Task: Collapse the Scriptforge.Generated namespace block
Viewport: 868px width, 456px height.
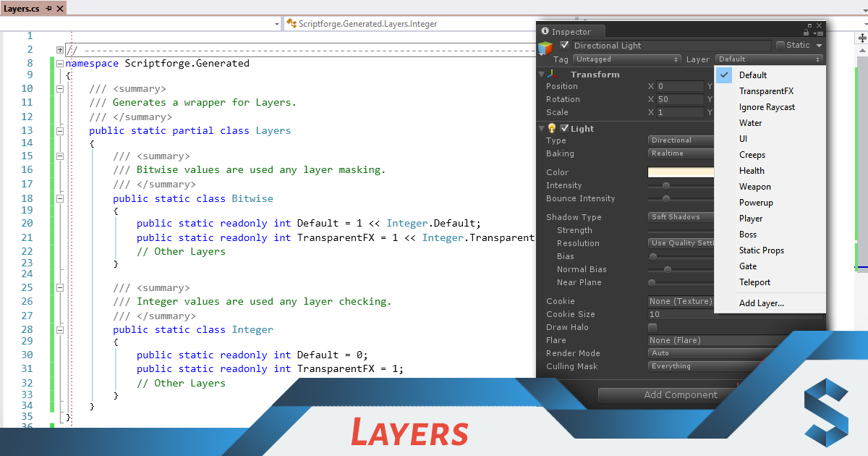Action: click(x=60, y=63)
